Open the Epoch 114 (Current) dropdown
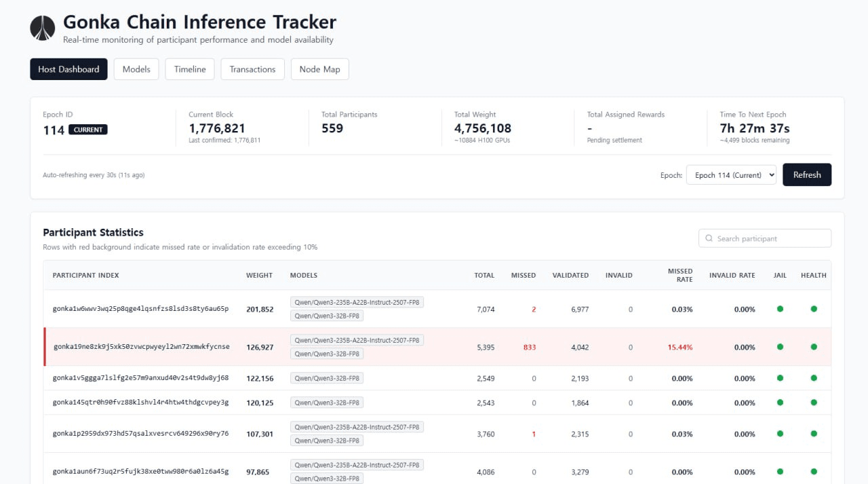 (x=731, y=175)
